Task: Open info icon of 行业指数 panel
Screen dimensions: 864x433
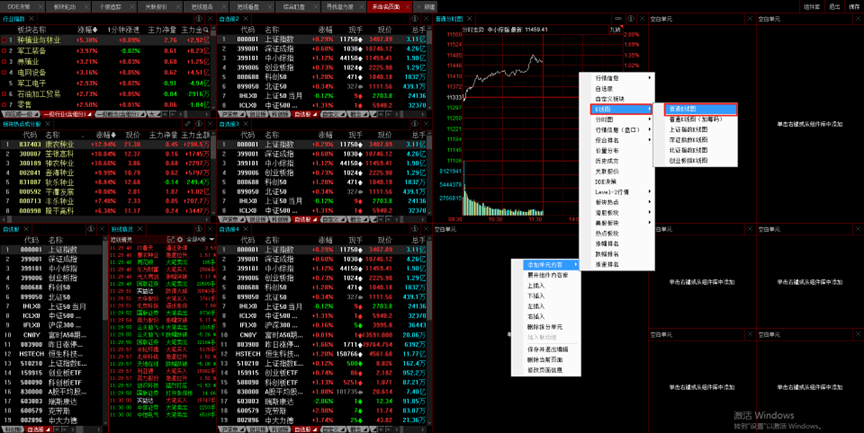Action: pyautogui.click(x=199, y=19)
